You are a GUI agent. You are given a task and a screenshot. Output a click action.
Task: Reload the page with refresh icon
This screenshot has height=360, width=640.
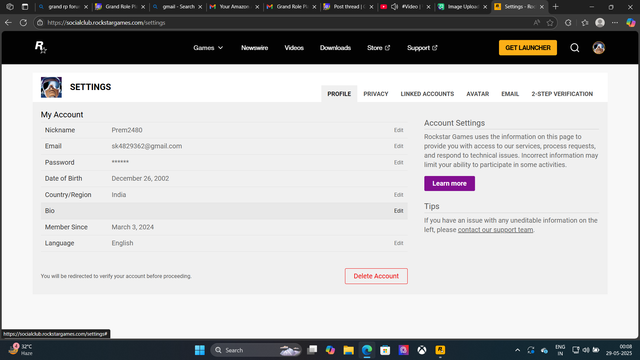coord(23,22)
